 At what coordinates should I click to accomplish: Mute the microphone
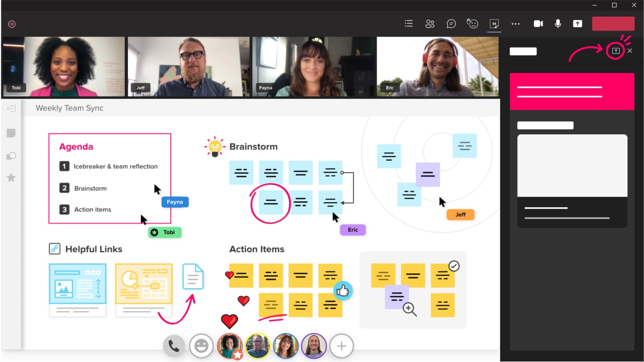pyautogui.click(x=558, y=24)
